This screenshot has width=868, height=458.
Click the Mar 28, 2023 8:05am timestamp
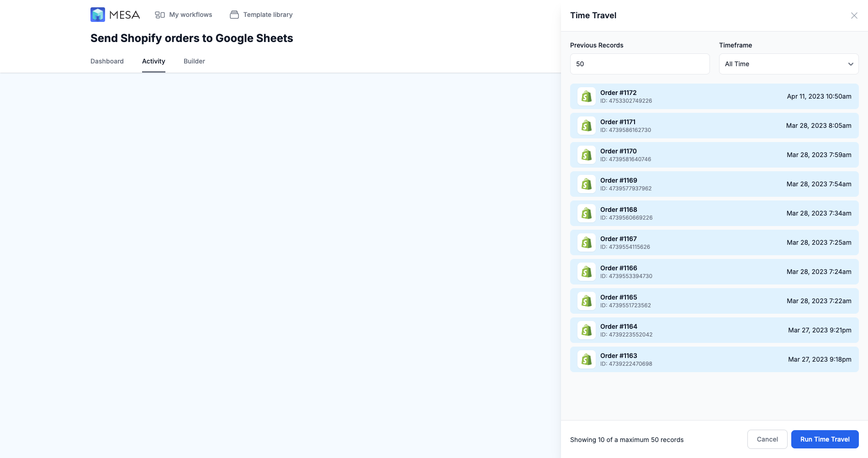point(819,126)
